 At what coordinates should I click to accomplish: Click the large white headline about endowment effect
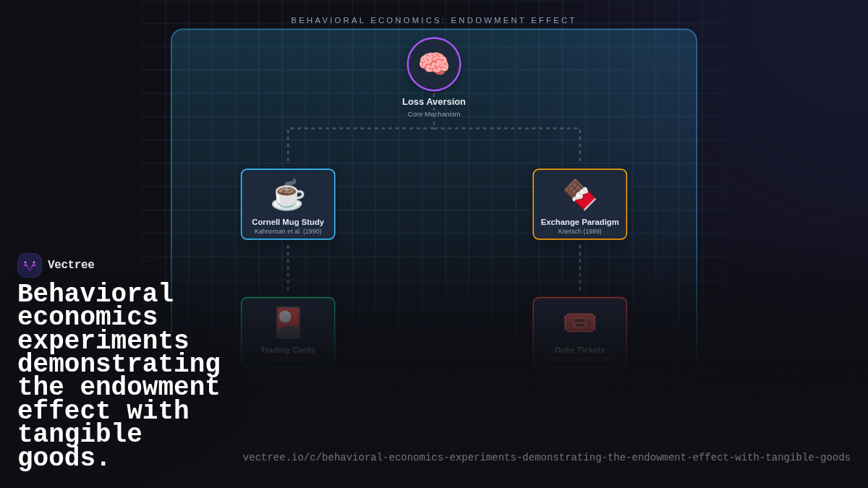pyautogui.click(x=116, y=376)
